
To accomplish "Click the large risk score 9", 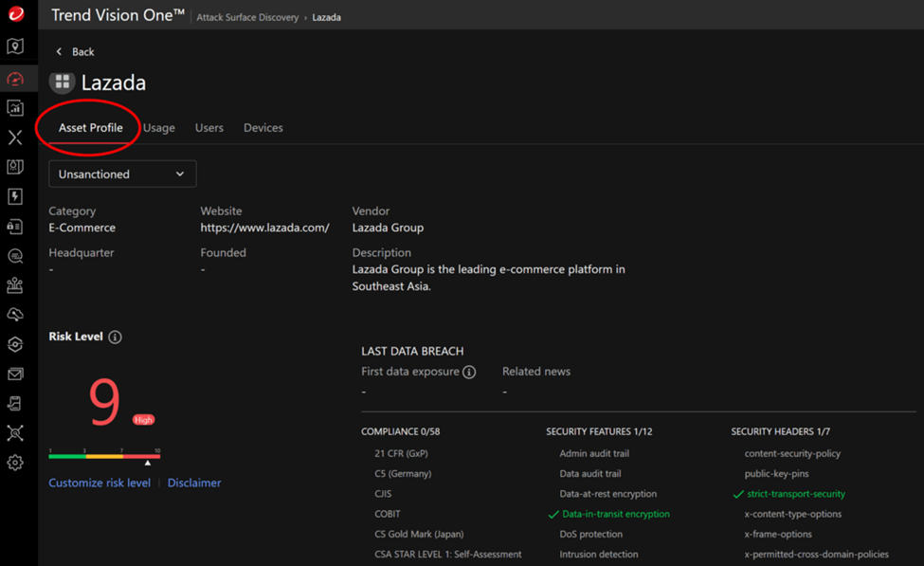I will (104, 402).
